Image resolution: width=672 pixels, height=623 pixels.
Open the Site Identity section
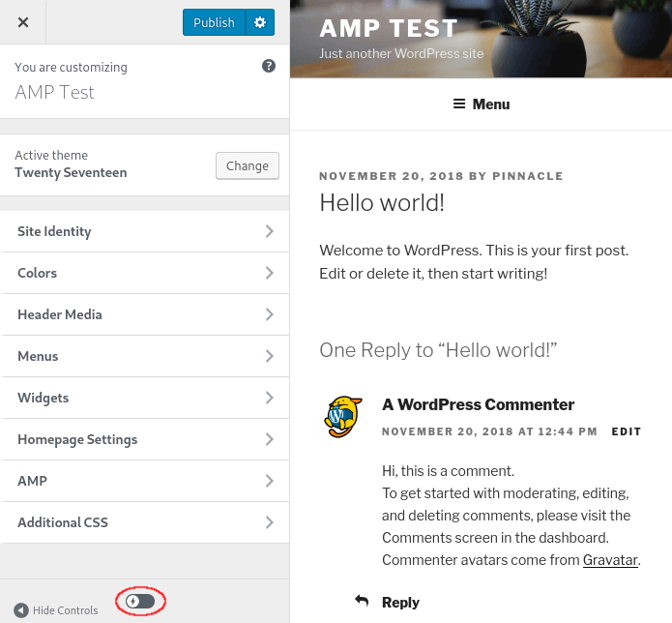[144, 231]
